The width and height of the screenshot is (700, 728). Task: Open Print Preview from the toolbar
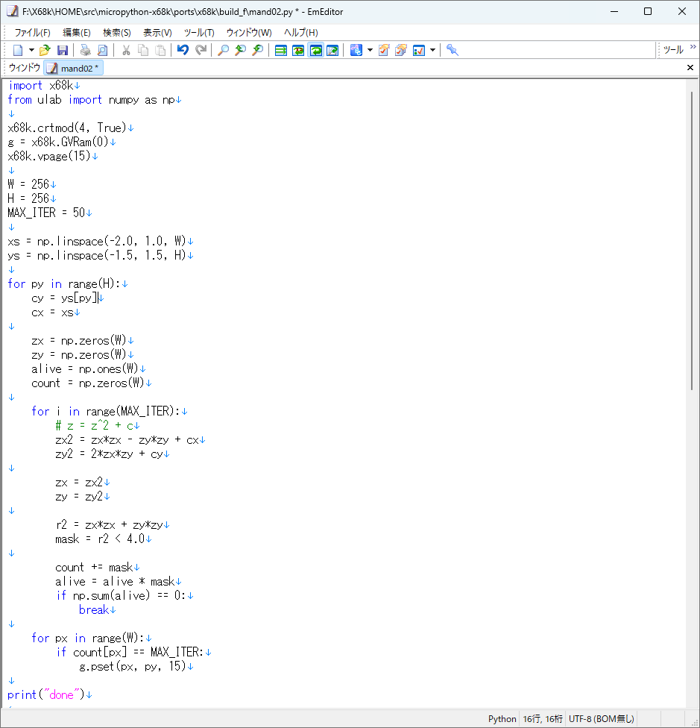[103, 50]
